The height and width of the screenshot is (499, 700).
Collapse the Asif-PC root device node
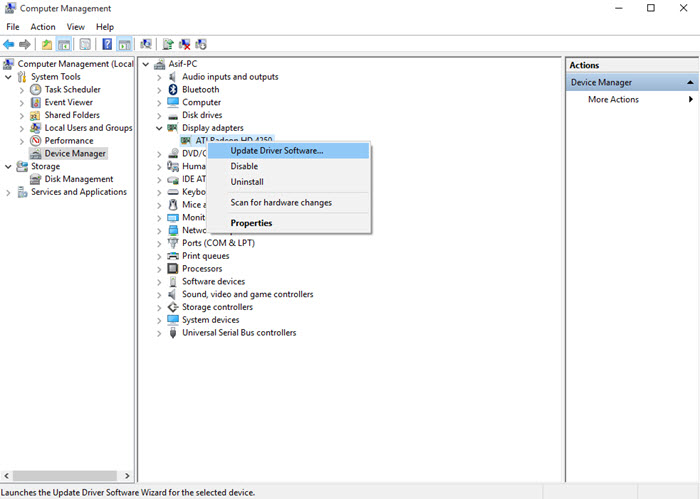pyautogui.click(x=146, y=64)
